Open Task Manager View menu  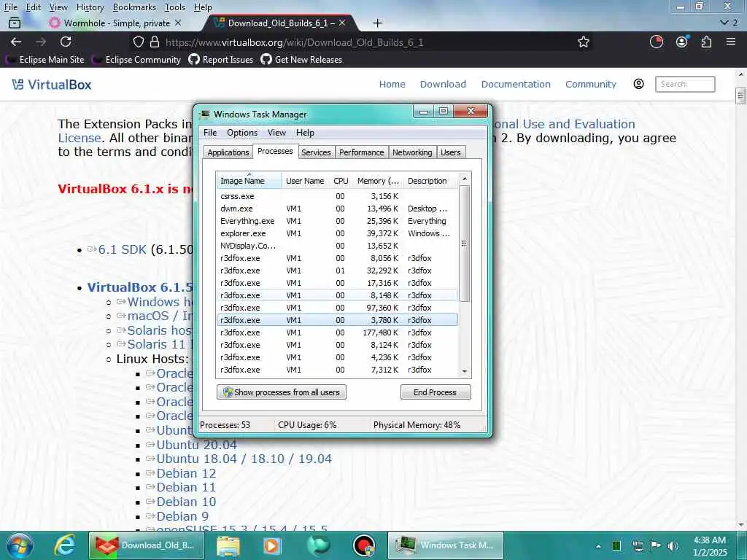(276, 133)
